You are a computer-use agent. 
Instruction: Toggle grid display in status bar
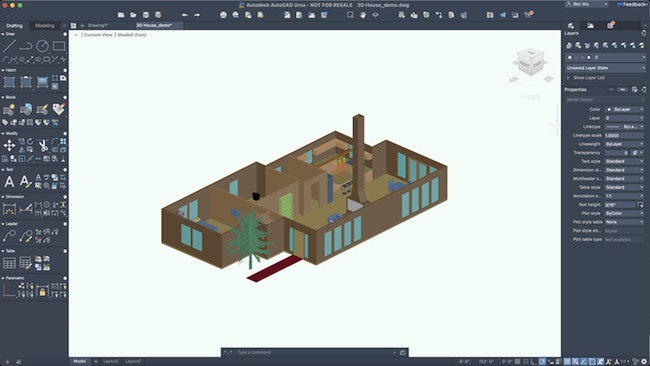[517, 361]
